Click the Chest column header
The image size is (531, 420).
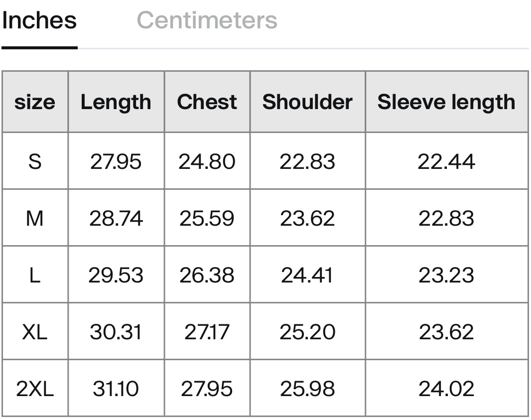[x=207, y=102]
